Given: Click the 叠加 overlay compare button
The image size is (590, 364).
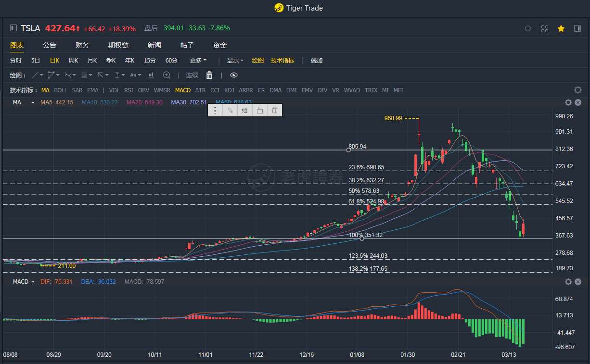Looking at the screenshot, I should (317, 61).
